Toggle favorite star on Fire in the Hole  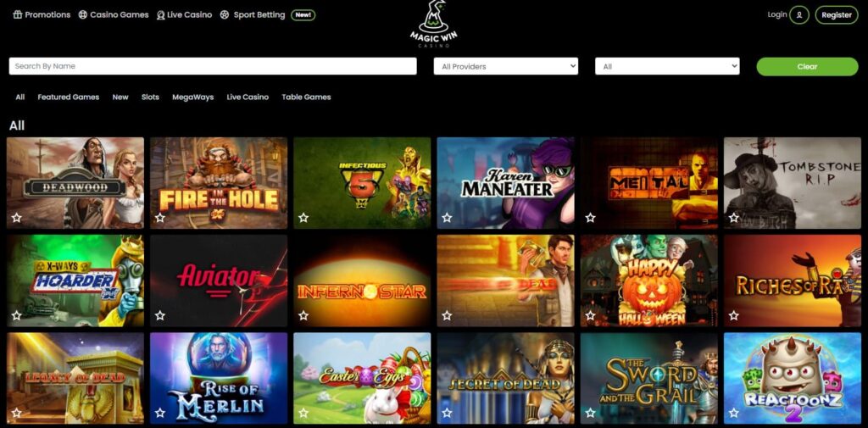pos(160,218)
